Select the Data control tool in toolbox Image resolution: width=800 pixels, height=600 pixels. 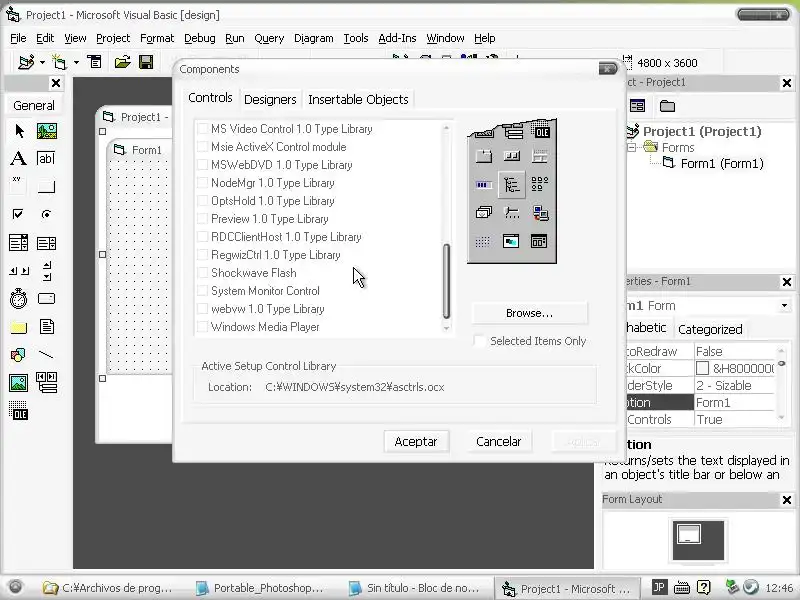[x=46, y=383]
